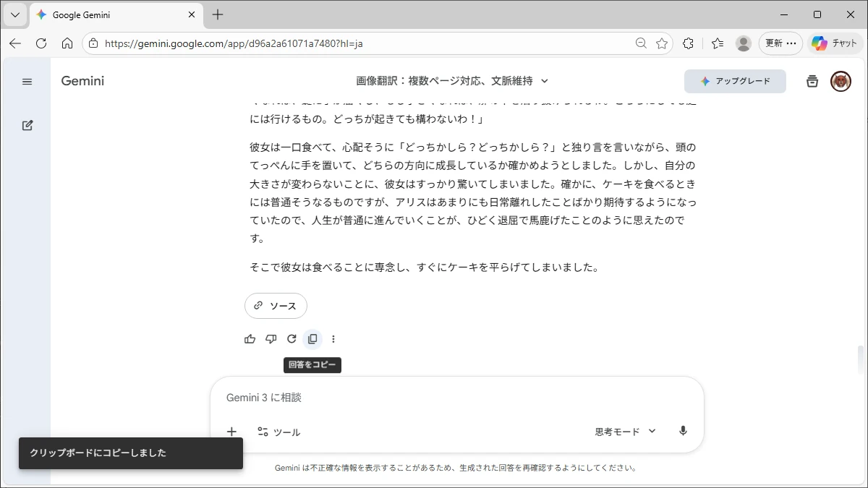Click the アップグレード upgrade button
This screenshot has height=488, width=868.
735,81
